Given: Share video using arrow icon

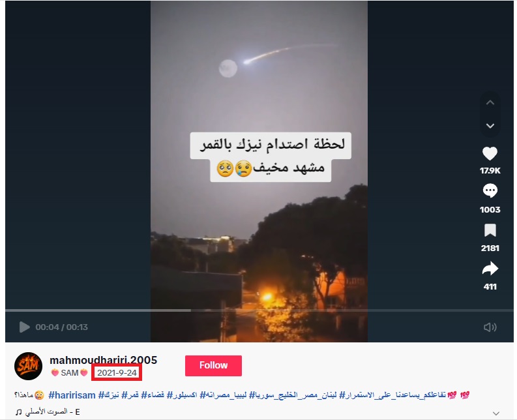Looking at the screenshot, I should coord(490,269).
